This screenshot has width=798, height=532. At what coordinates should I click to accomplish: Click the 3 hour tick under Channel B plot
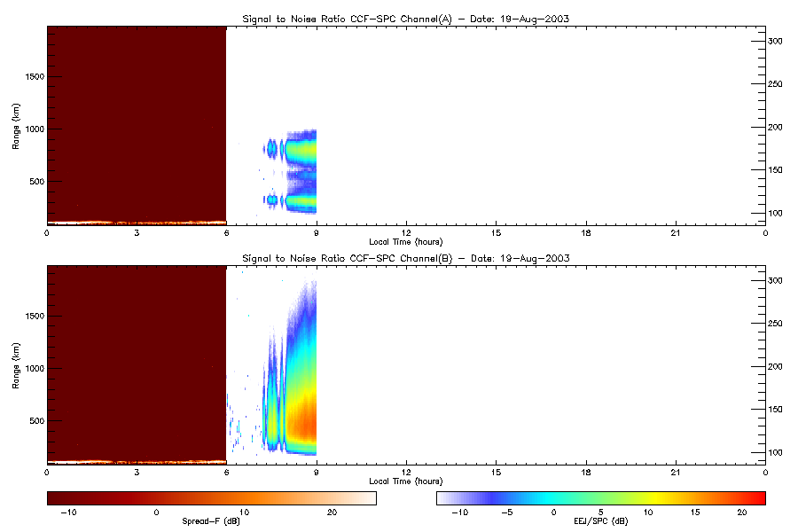pyautogui.click(x=137, y=473)
